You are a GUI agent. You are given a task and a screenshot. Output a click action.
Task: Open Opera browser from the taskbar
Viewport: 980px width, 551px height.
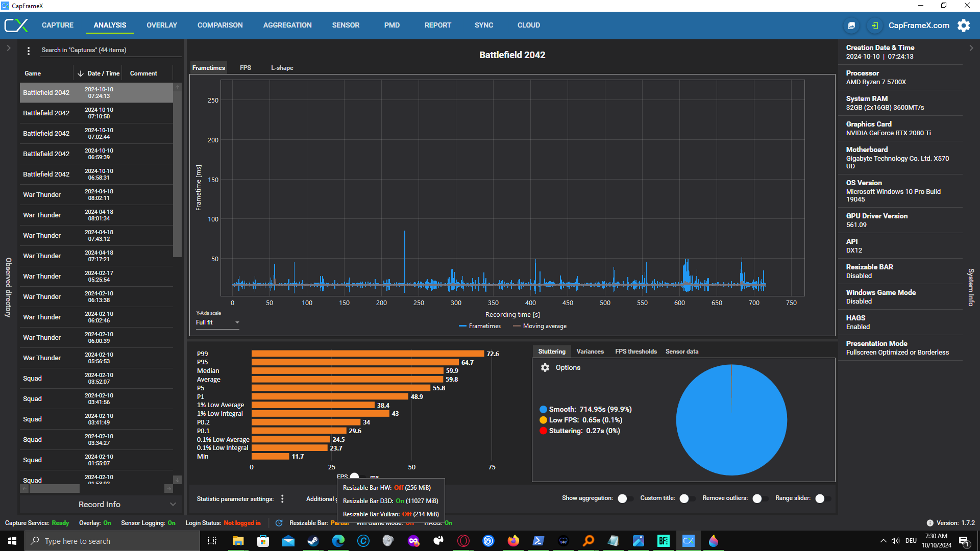(x=463, y=541)
